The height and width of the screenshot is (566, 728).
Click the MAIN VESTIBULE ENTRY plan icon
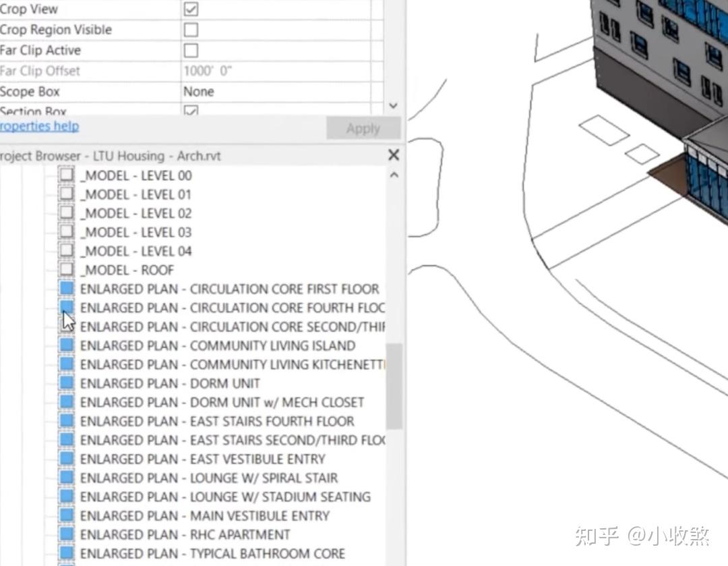(x=65, y=515)
